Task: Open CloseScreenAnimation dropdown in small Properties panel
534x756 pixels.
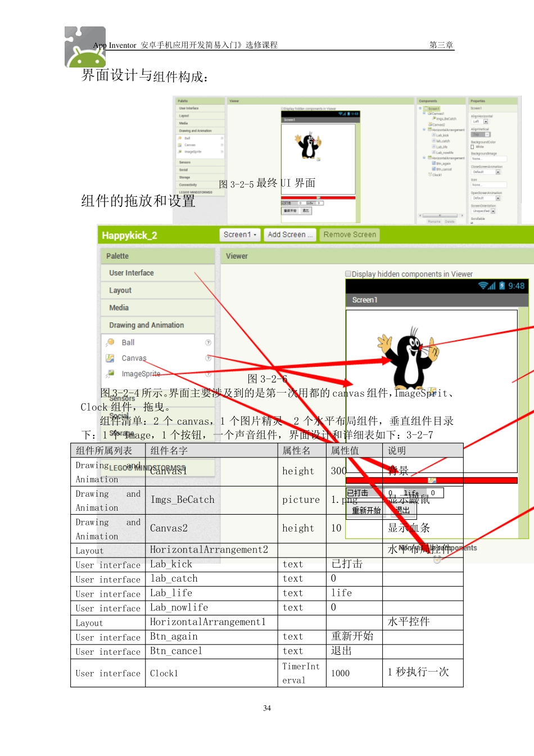Action: pos(498,172)
